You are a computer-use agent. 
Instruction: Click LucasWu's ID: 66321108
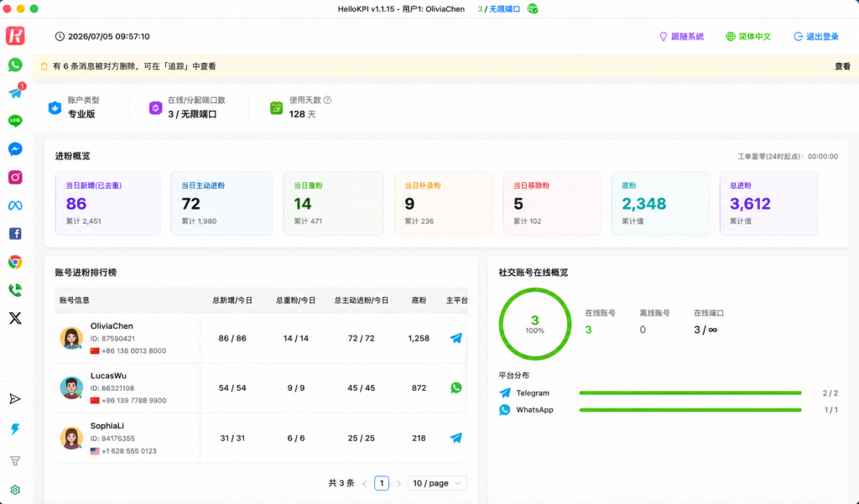tap(112, 388)
